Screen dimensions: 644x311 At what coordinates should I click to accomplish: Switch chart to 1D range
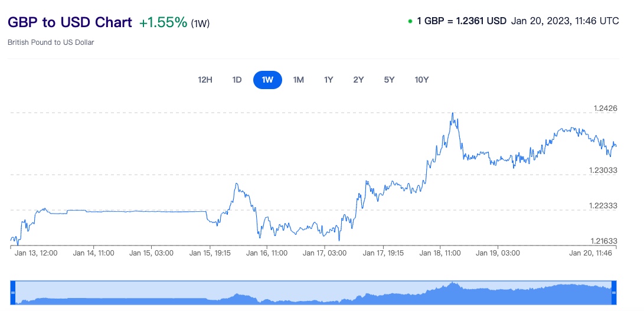point(237,80)
